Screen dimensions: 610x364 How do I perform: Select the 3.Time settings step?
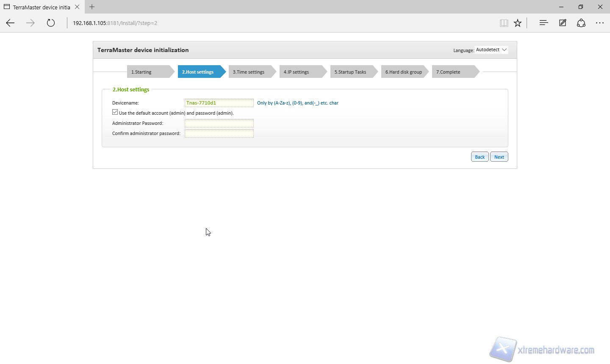(249, 72)
